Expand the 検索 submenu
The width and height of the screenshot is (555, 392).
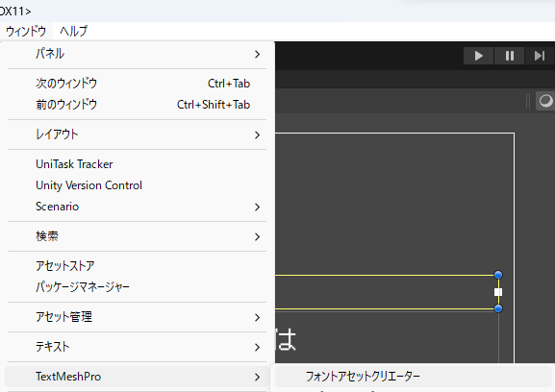(137, 236)
